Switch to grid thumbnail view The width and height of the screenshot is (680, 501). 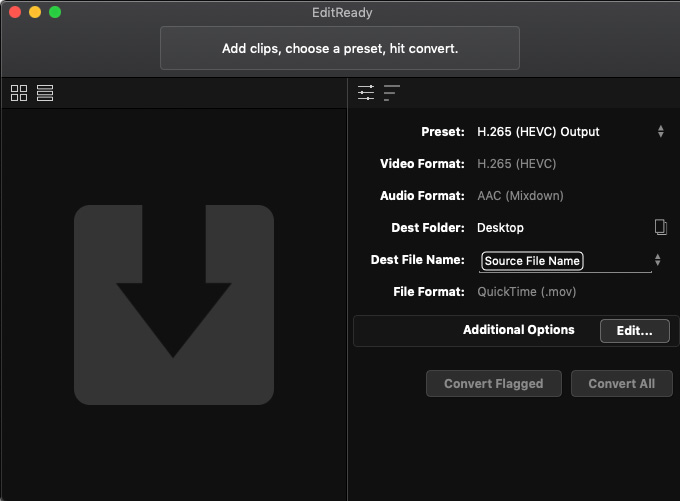point(19,93)
